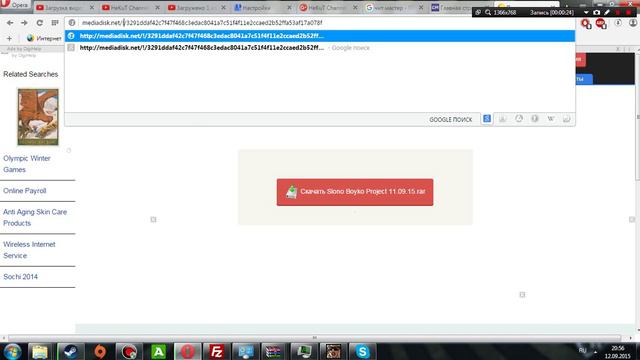Reload the current page
640x360 pixels.
40,23
